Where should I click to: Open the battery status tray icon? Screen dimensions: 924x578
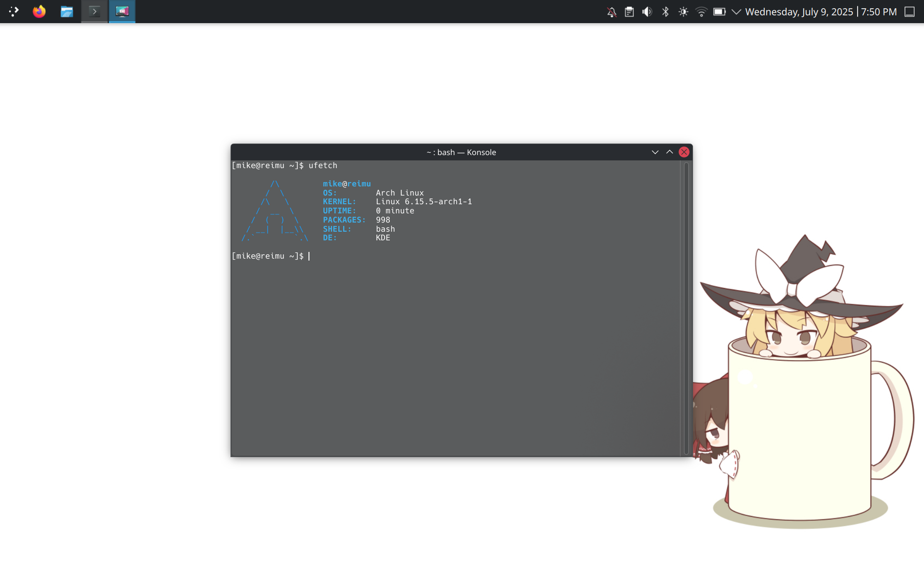point(719,12)
